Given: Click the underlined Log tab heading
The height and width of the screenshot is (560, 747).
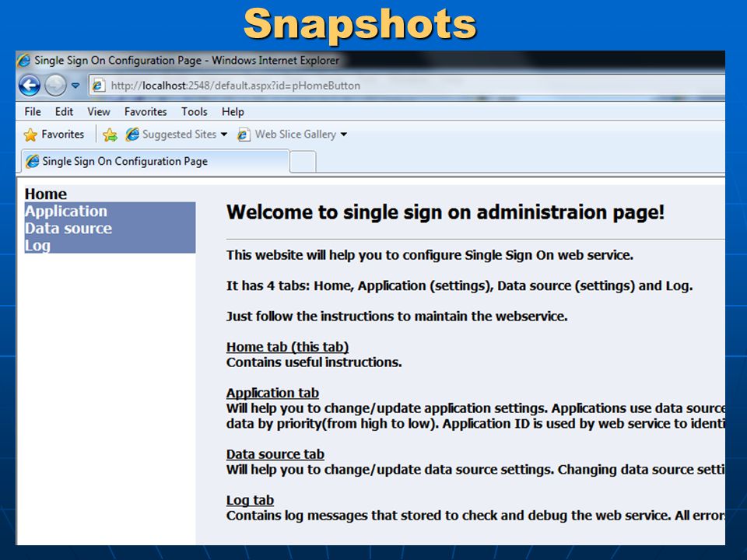Looking at the screenshot, I should (250, 500).
